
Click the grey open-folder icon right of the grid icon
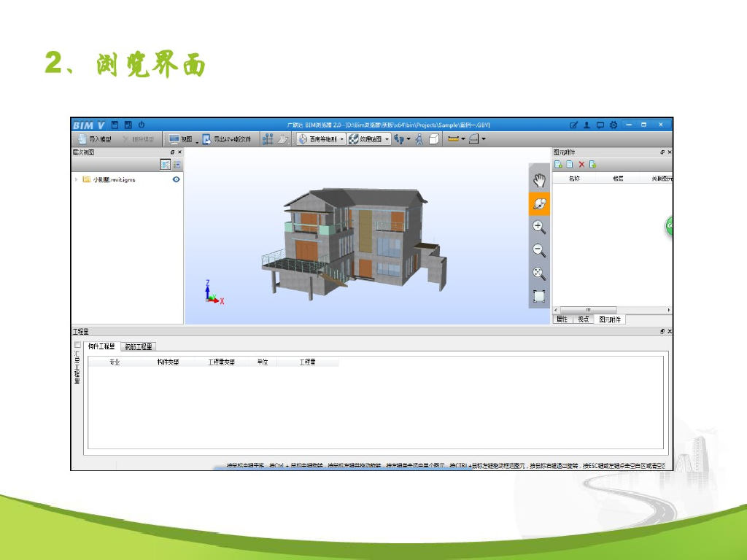(284, 139)
